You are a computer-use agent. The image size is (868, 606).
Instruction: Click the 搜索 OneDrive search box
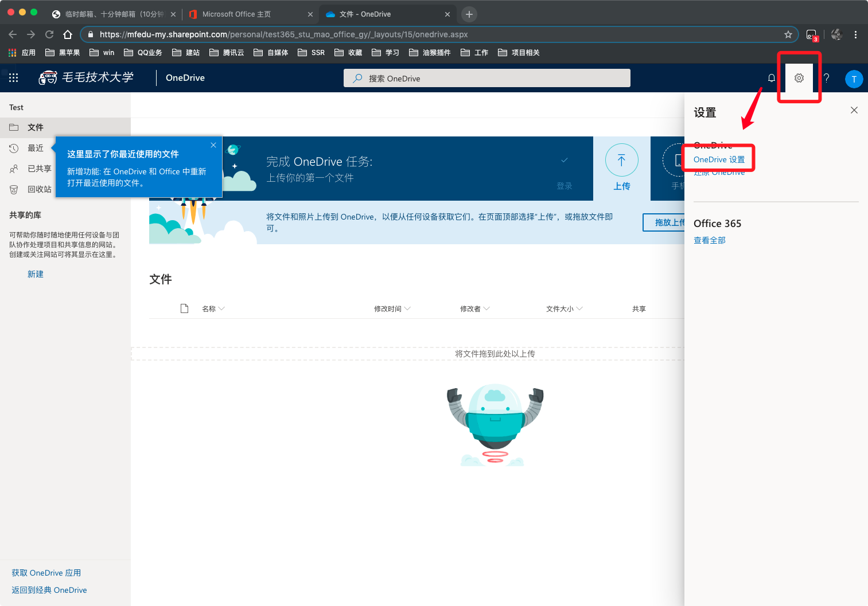click(487, 78)
